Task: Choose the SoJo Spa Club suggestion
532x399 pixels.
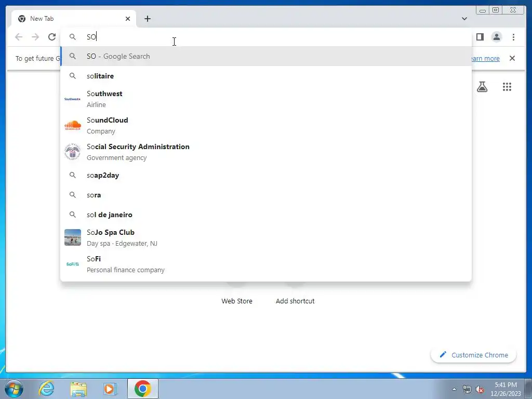Action: 265,238
